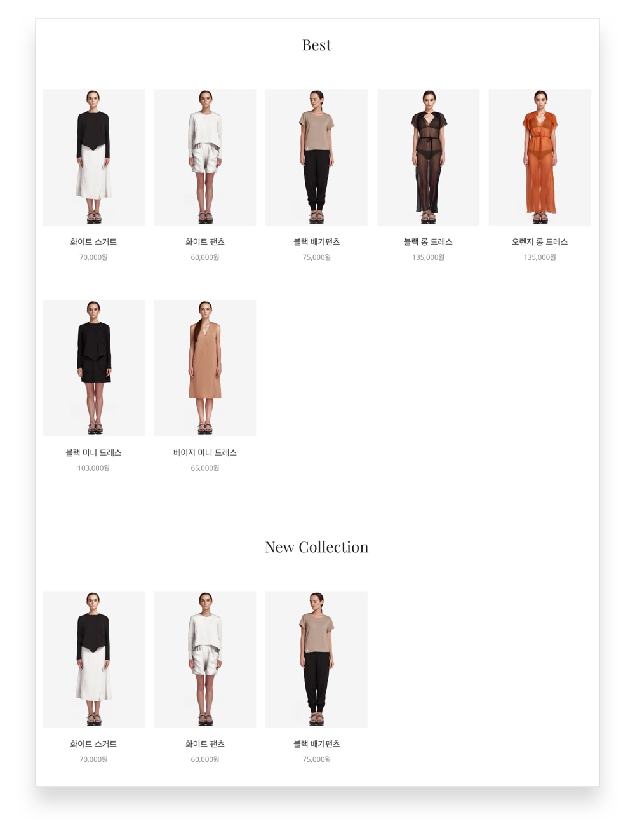Viewport: 635px width, 840px height.
Task: Click the 블랙 롱 드레스 product name link
Action: click(x=428, y=242)
